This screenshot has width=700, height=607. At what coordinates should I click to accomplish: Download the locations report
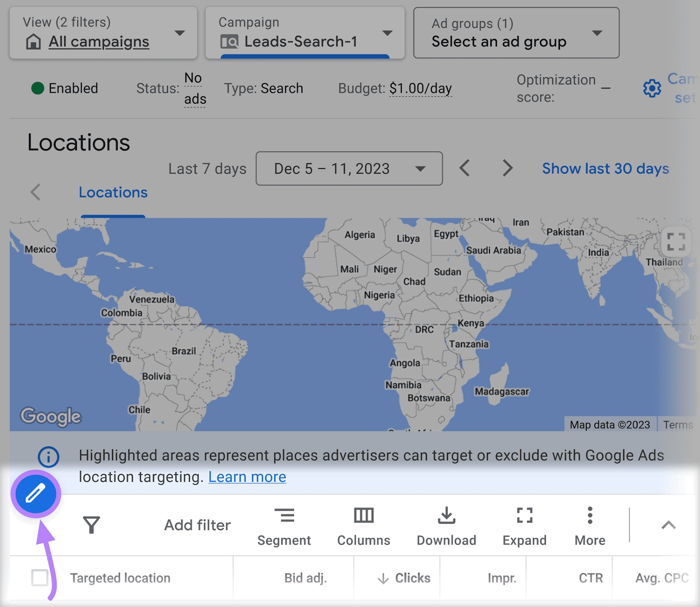(446, 526)
